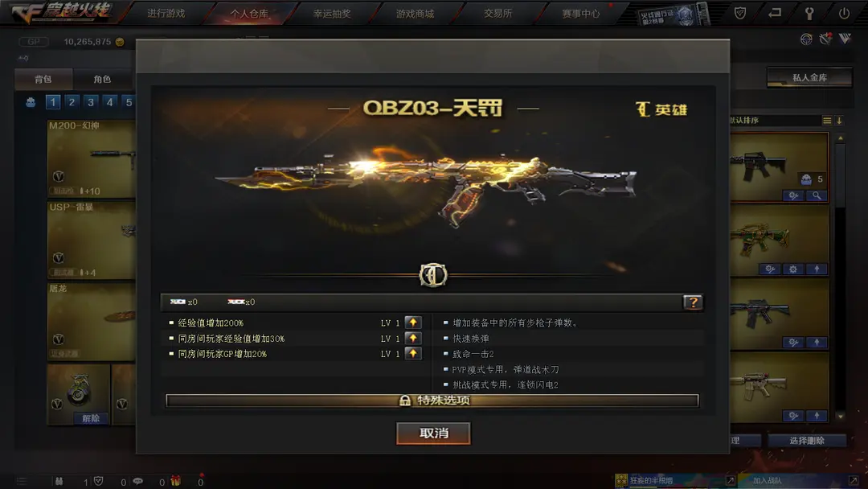Expand the locked 特殊选项 bar
Viewport: 868px width, 489px height.
pyautogui.click(x=432, y=401)
